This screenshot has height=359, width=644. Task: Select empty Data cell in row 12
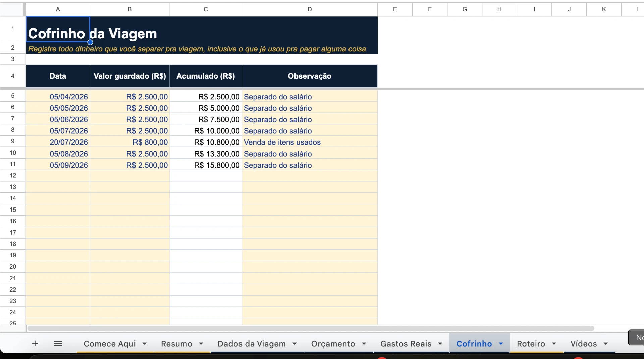tap(58, 176)
